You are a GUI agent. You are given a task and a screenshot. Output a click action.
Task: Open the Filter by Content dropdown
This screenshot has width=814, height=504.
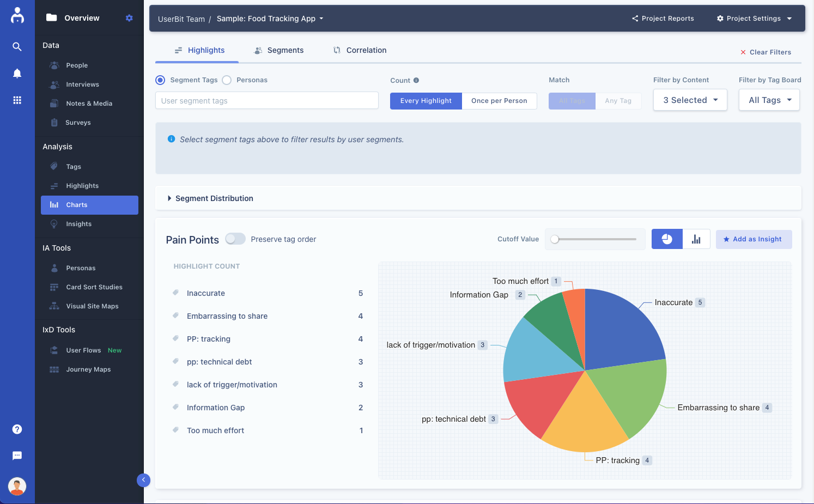click(690, 100)
